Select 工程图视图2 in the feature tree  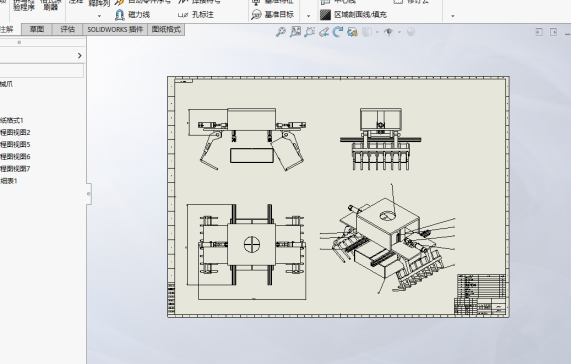[x=15, y=132]
